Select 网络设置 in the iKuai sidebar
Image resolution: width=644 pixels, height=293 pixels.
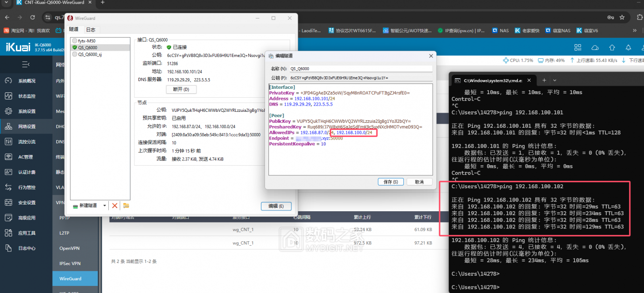(x=26, y=126)
